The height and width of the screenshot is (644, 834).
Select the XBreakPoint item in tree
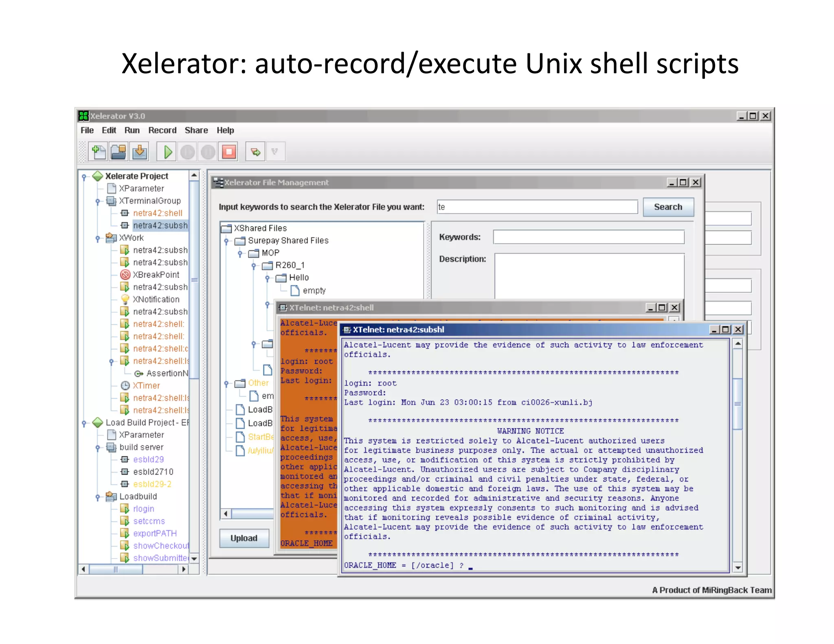point(155,275)
